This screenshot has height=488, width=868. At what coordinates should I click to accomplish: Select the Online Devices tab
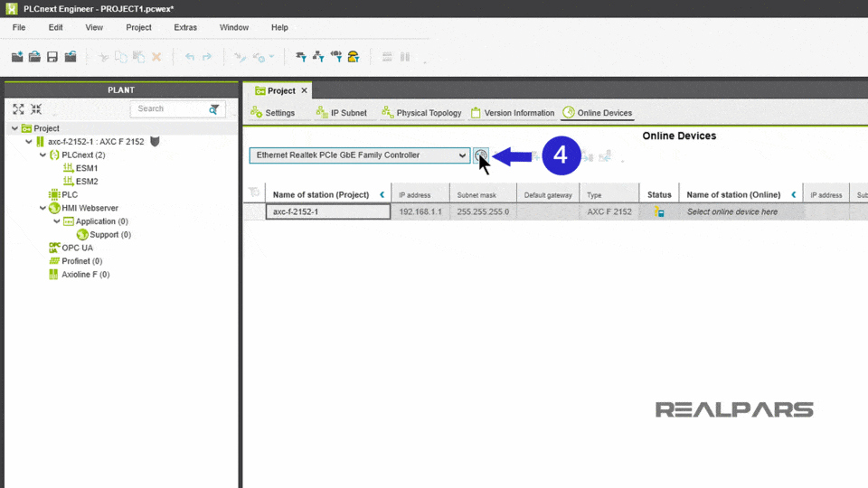click(x=598, y=113)
